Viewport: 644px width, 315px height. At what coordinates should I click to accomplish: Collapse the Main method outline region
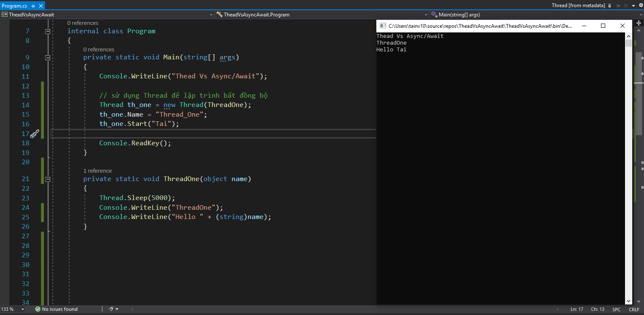pos(48,58)
